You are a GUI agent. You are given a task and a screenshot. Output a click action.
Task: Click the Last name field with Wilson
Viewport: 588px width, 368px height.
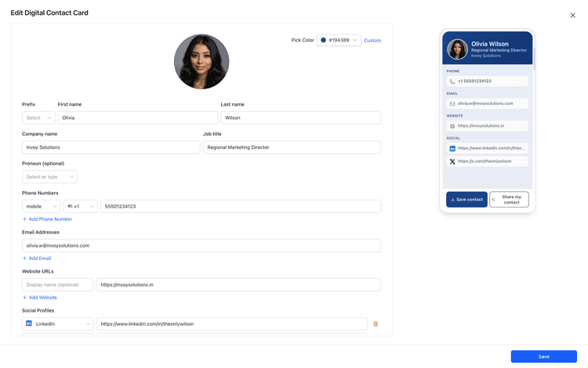pyautogui.click(x=301, y=117)
